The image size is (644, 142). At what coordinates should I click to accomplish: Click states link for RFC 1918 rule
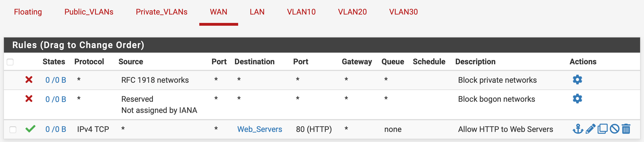[56, 80]
